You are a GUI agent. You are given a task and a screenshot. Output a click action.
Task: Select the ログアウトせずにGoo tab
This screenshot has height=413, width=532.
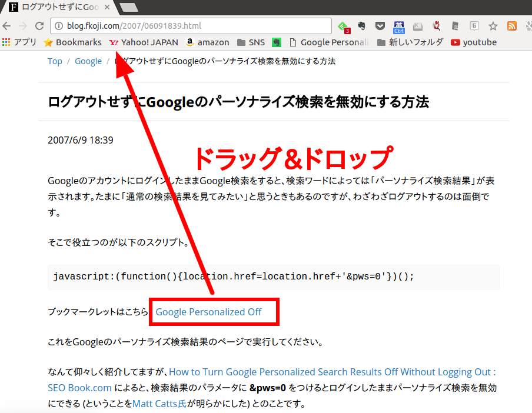(x=58, y=7)
